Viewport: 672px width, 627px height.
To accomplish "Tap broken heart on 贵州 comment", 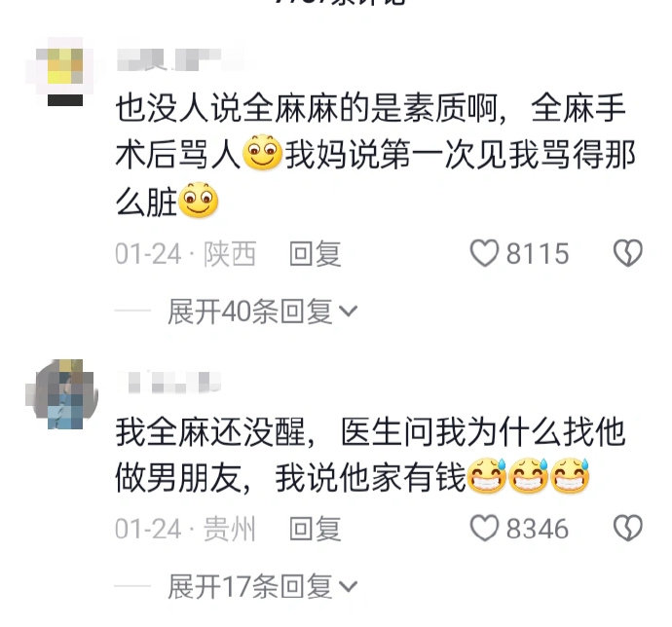I will (x=628, y=528).
